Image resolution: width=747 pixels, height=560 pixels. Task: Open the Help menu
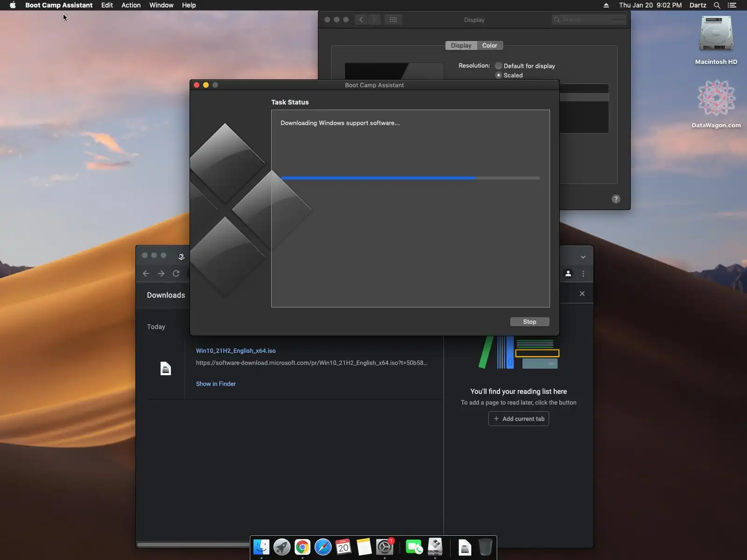point(189,5)
